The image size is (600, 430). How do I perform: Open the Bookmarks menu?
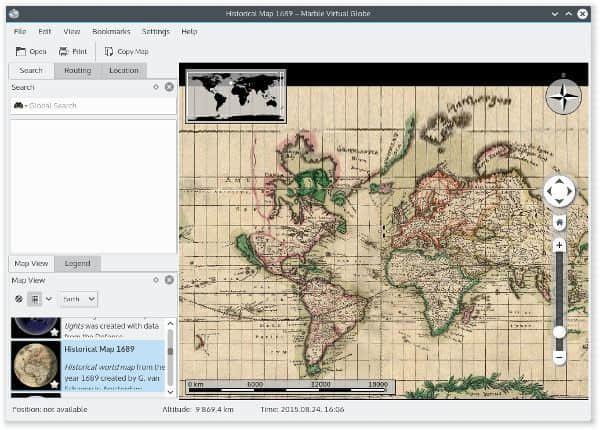111,32
